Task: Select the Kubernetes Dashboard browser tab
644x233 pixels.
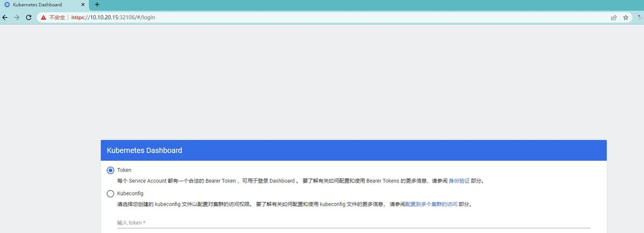Action: pyautogui.click(x=44, y=5)
